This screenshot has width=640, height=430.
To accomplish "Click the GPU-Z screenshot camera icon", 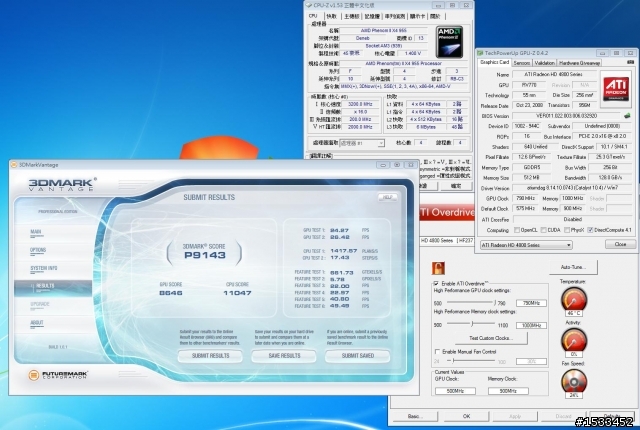I will [630, 62].
